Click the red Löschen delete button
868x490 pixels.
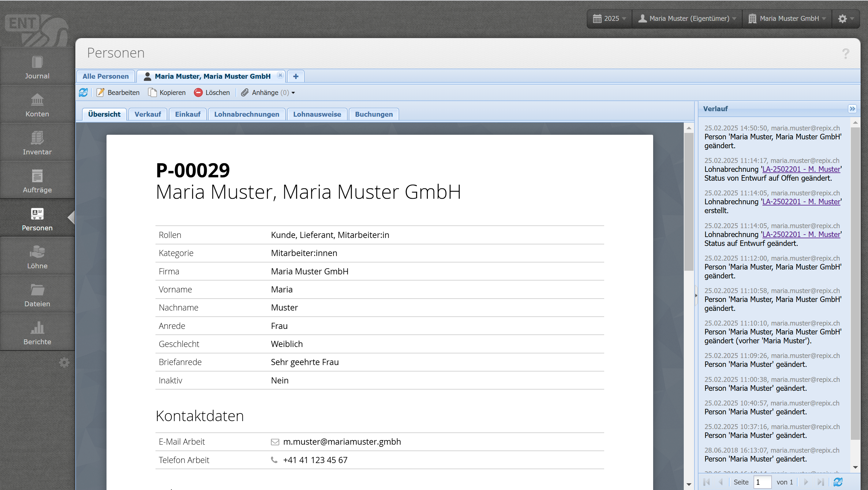212,92
